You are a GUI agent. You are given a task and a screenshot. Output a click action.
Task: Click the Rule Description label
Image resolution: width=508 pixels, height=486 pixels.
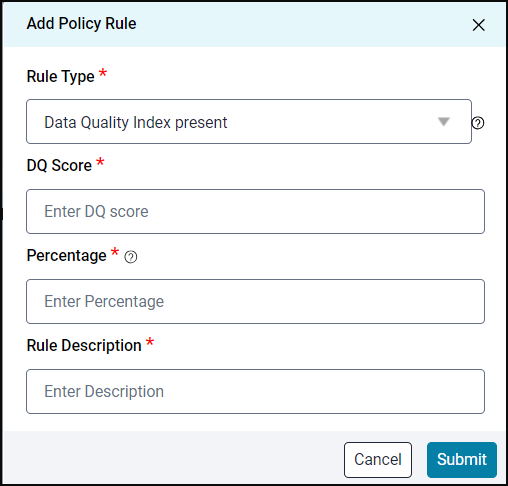pos(84,345)
